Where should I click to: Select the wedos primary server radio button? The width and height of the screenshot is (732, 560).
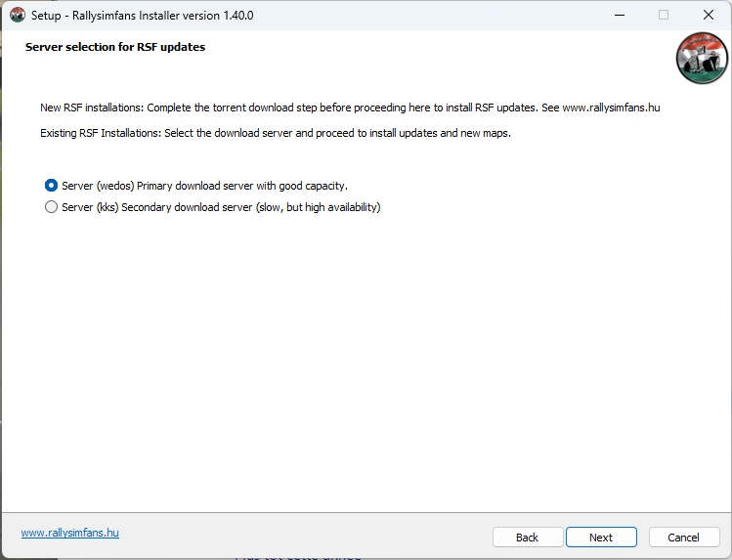click(51, 185)
